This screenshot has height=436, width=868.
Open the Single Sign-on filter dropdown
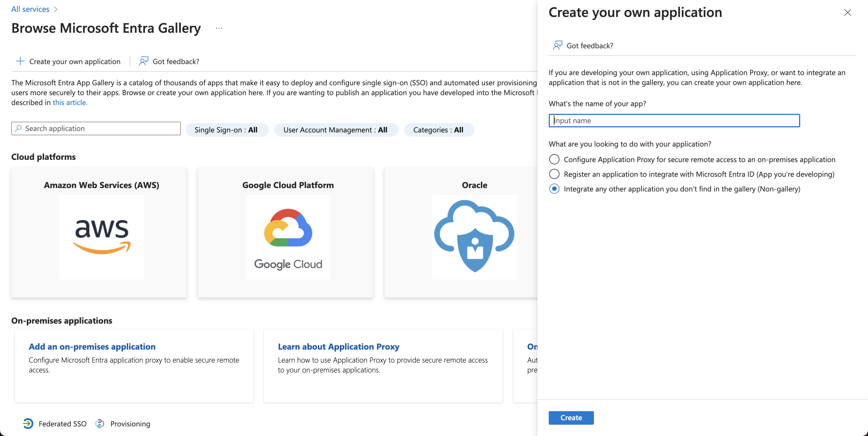pos(227,130)
